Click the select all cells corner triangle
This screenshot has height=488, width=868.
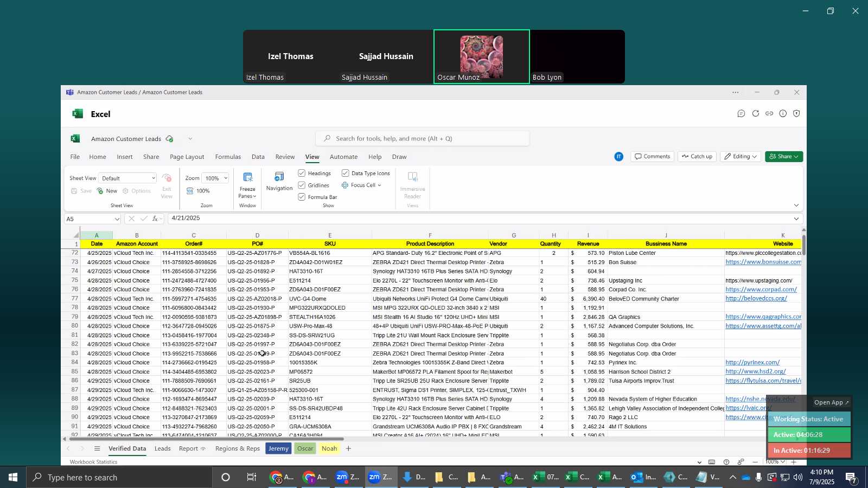pyautogui.click(x=76, y=235)
